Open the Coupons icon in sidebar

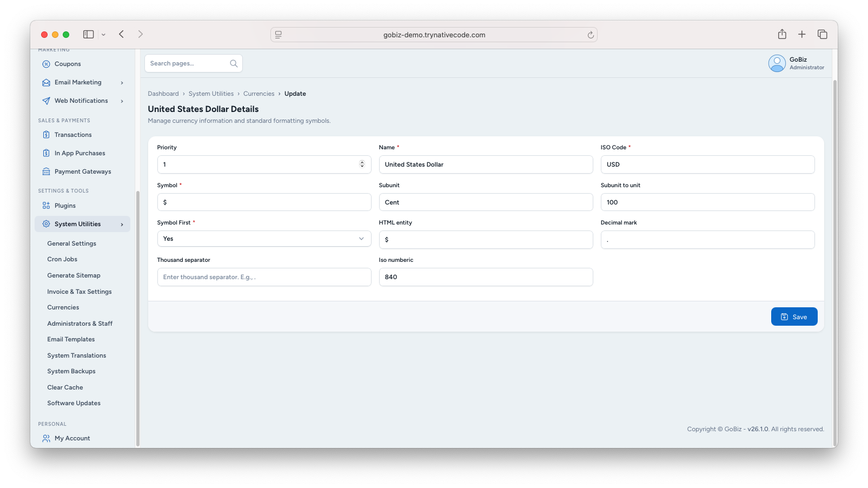(x=46, y=64)
